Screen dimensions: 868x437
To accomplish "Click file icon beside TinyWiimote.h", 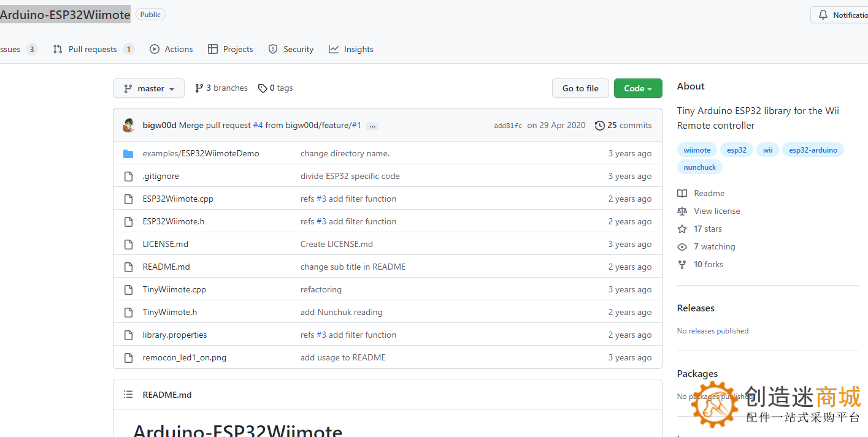I will (128, 312).
